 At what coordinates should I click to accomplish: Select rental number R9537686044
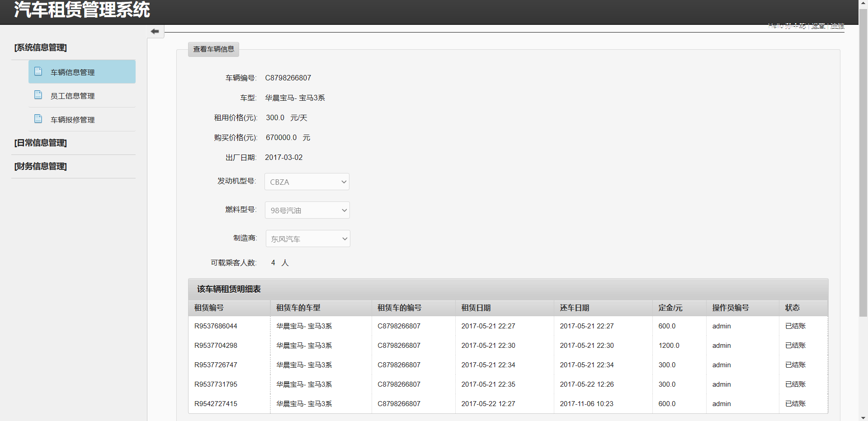216,326
